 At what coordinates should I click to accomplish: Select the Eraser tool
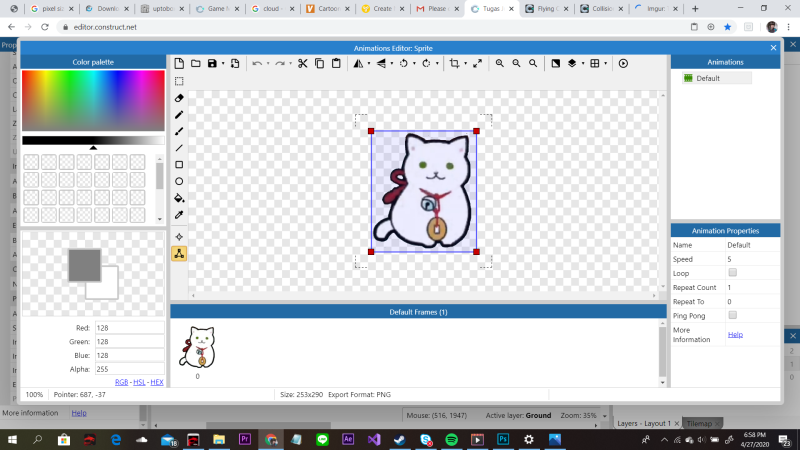(179, 98)
